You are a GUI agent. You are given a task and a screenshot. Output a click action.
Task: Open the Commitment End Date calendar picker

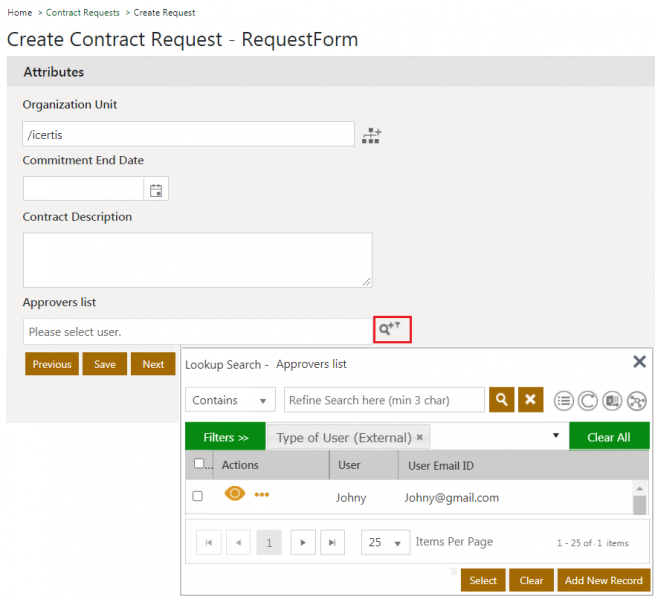pos(156,190)
